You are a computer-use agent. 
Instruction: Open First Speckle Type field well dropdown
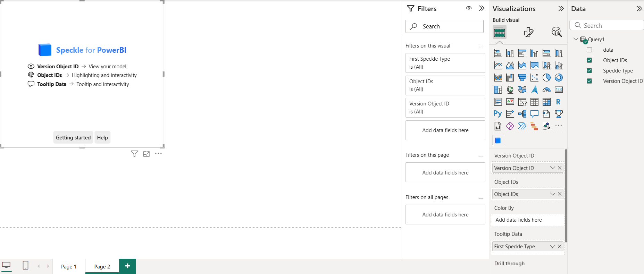(553, 246)
